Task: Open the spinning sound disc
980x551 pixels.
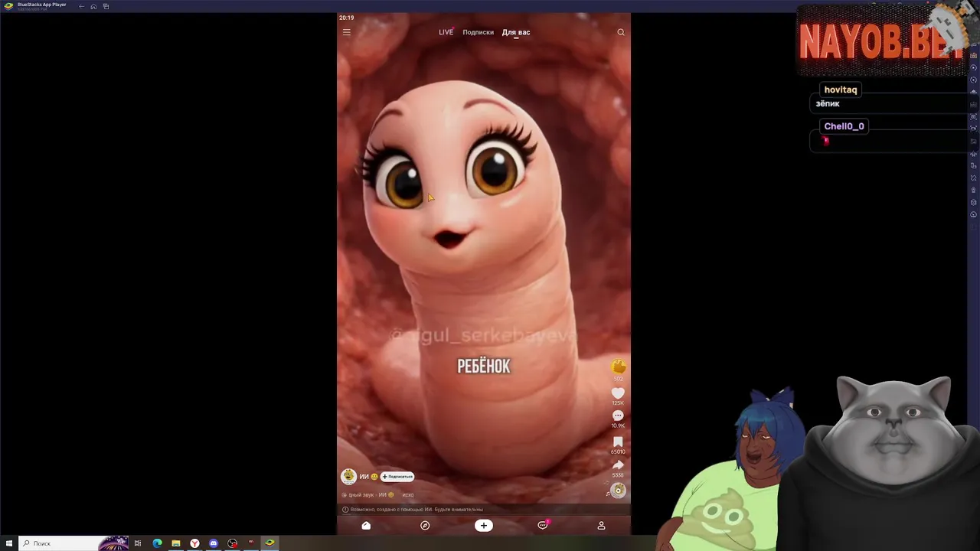Action: tap(618, 491)
